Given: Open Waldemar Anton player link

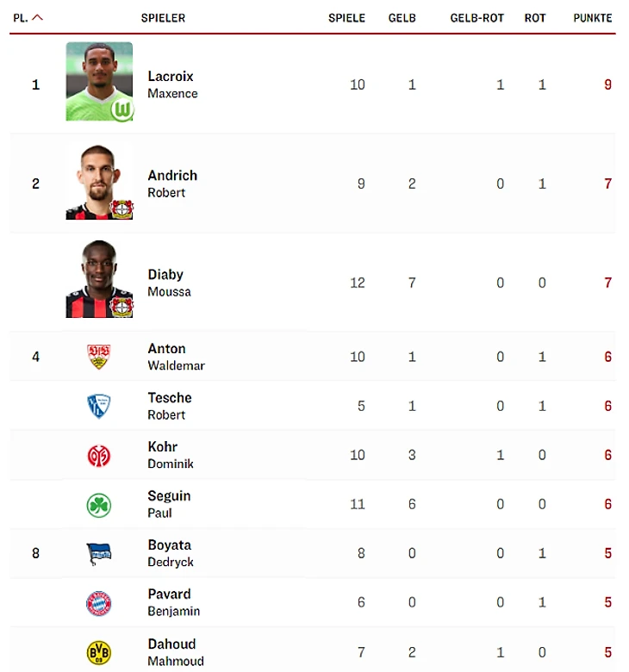Looking at the screenshot, I should coord(177,357).
